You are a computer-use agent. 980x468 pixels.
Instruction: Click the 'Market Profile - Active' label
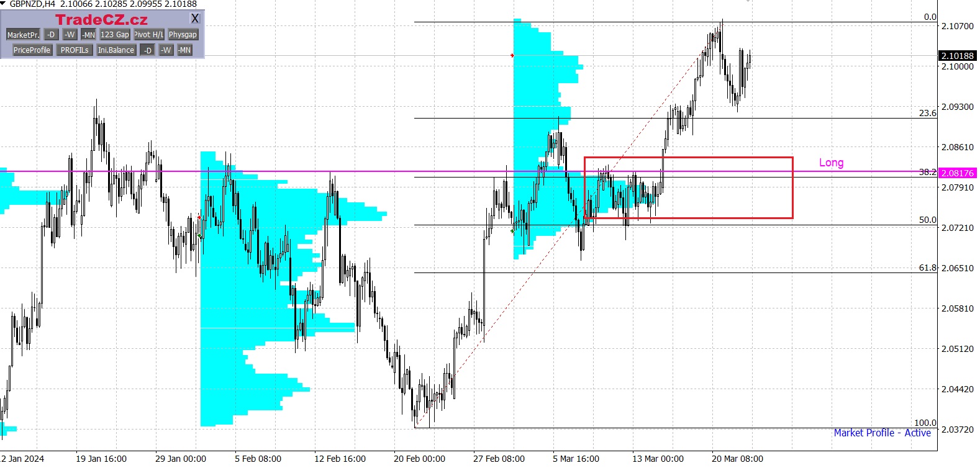click(x=882, y=433)
